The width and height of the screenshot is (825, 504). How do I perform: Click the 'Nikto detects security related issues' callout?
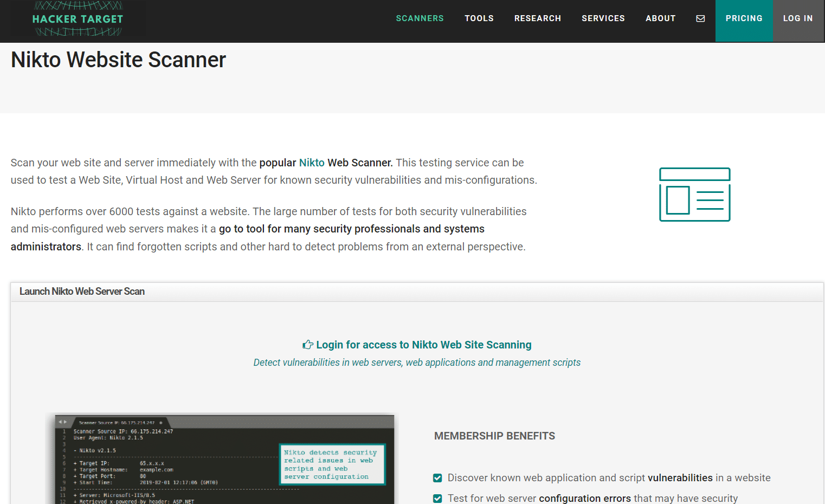[332, 464]
